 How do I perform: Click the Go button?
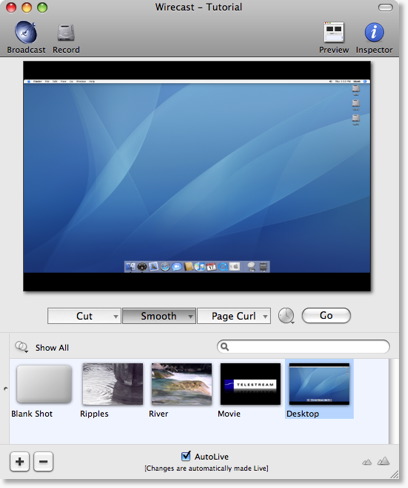[326, 315]
